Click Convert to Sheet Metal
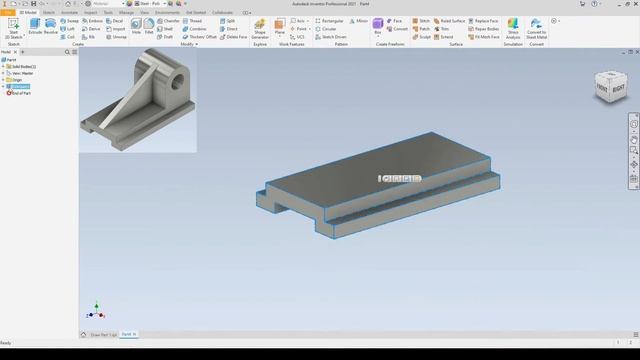 click(536, 29)
